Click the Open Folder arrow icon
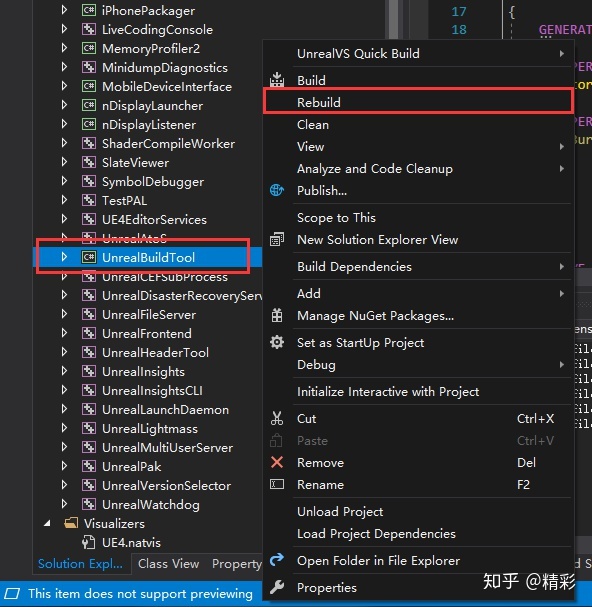 tap(277, 559)
